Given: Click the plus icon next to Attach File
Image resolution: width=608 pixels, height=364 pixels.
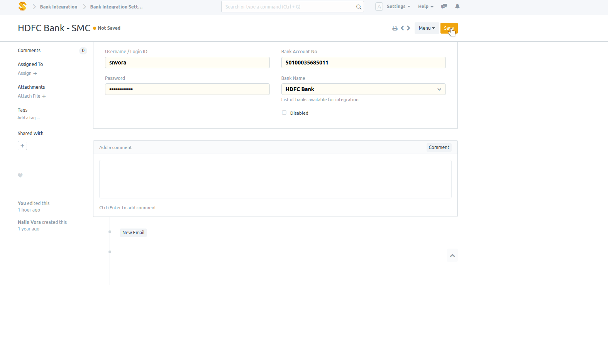Looking at the screenshot, I should (x=44, y=96).
